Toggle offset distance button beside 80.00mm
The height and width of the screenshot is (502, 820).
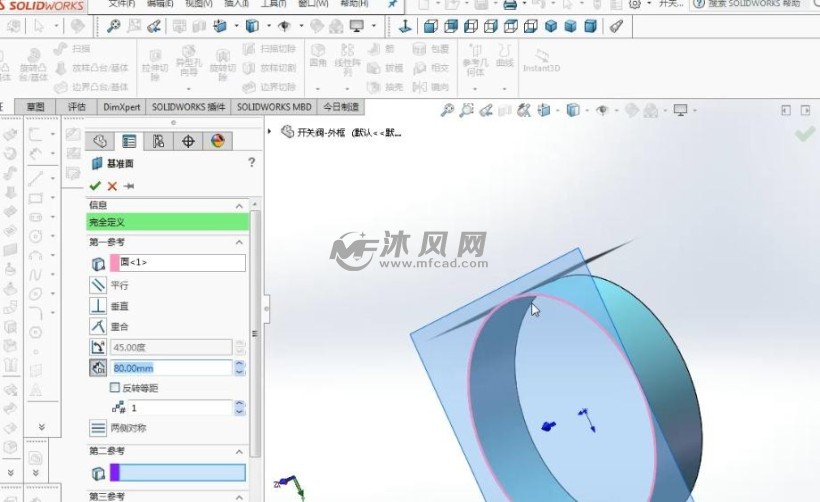(x=98, y=368)
